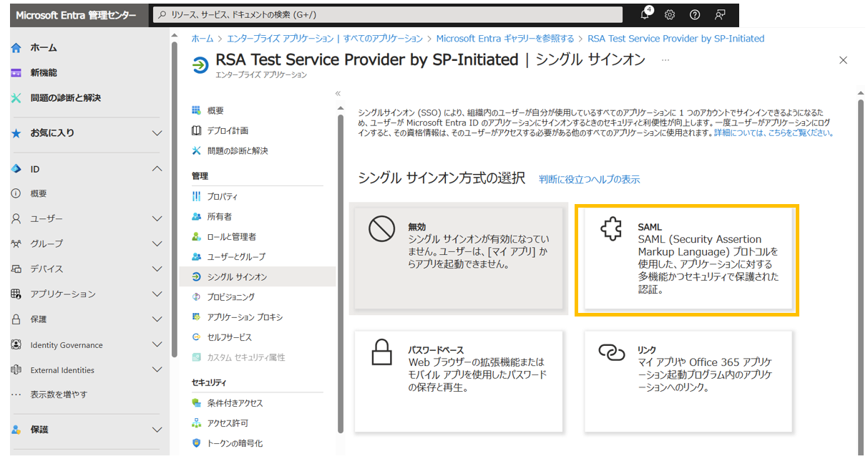Select the 無効 sign-on method card
This screenshot has width=868, height=459.
point(458,259)
